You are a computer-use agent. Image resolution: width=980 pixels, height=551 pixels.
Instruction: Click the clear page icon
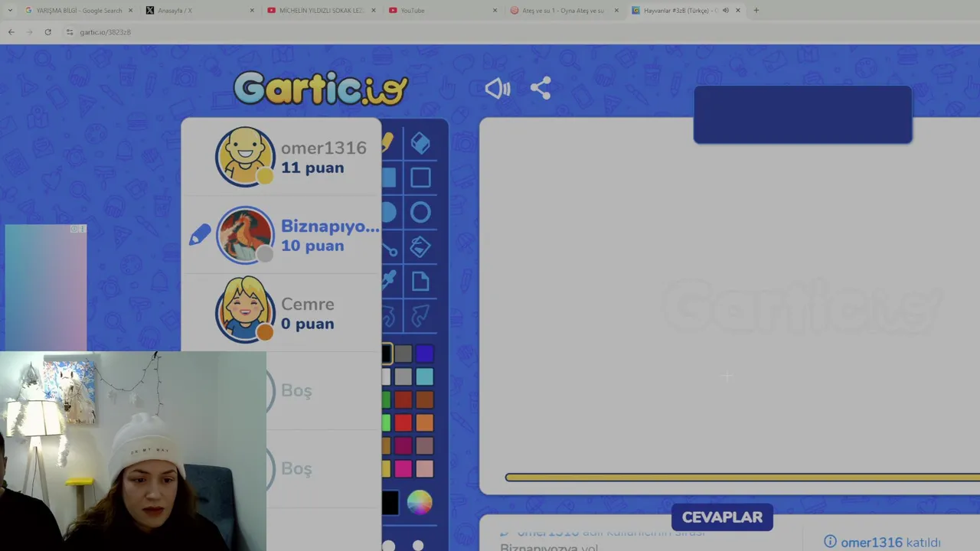[420, 281]
